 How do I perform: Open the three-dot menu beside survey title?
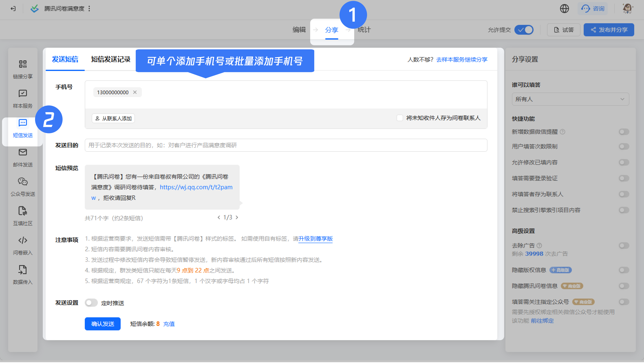pyautogui.click(x=89, y=9)
